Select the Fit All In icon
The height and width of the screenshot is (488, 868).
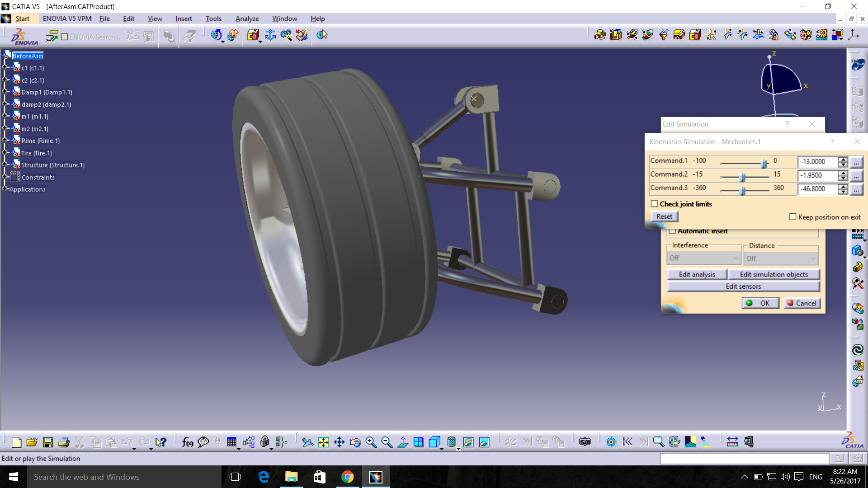324,442
